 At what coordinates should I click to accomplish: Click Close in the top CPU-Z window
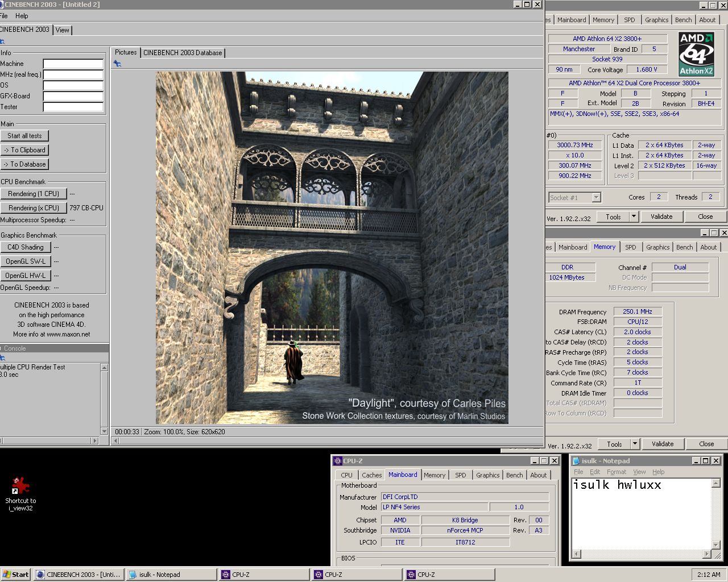coord(705,217)
